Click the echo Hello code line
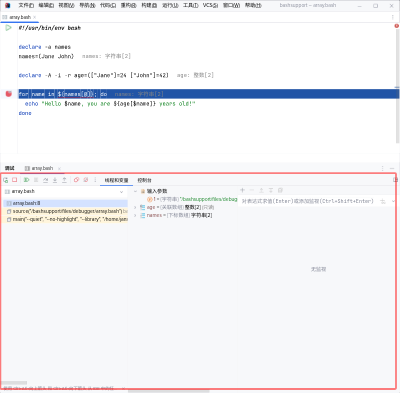 pos(110,104)
